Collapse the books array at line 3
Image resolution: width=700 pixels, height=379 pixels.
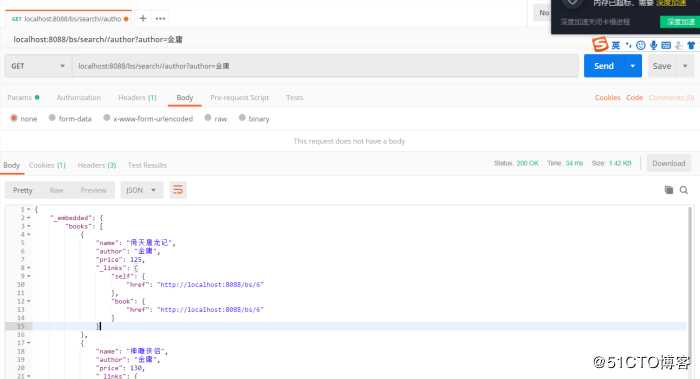29,226
